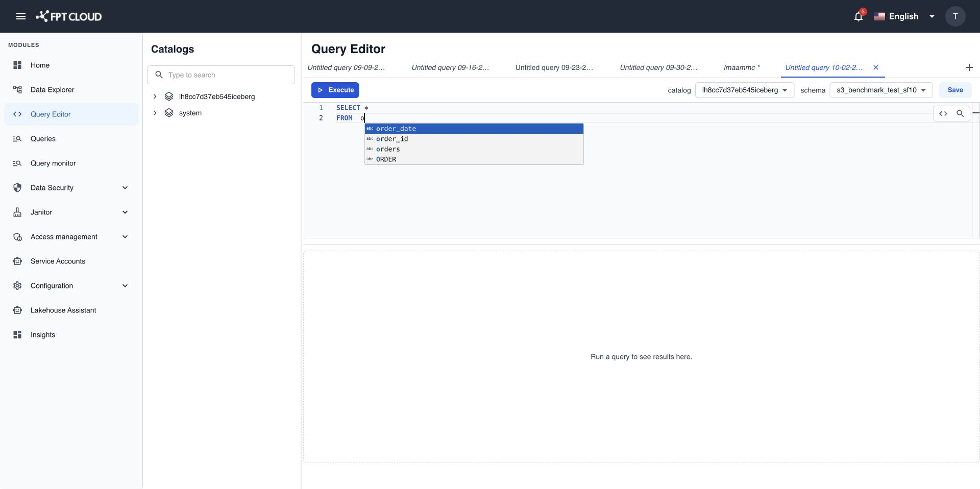This screenshot has height=489, width=980.
Task: Click the Service Accounts robot icon
Action: (x=17, y=261)
